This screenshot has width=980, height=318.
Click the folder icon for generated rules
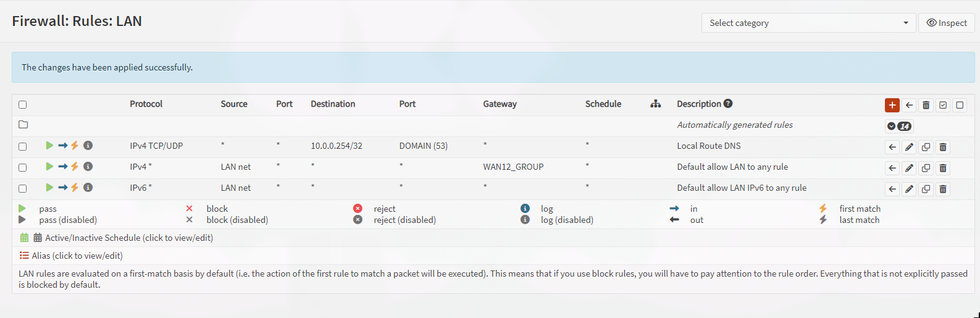(x=23, y=125)
